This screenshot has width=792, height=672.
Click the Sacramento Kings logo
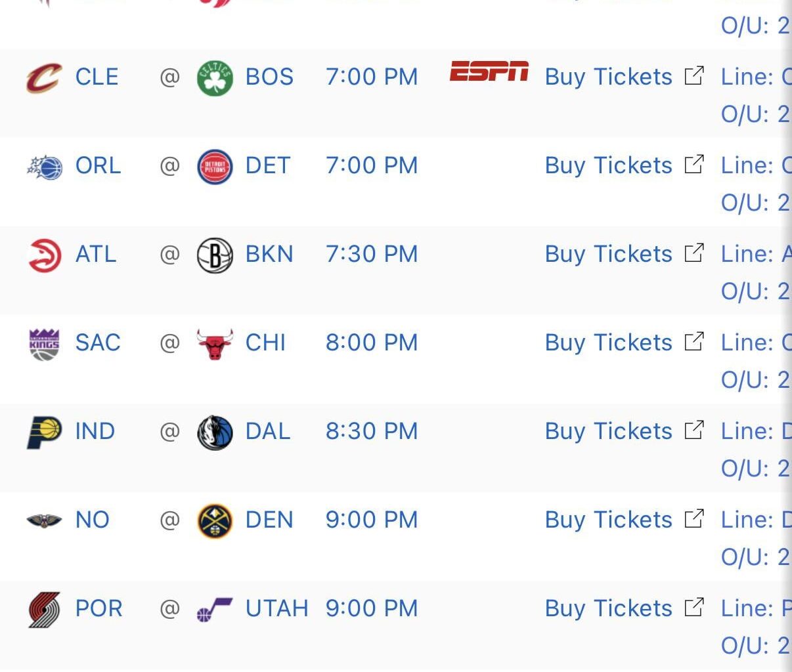click(x=43, y=343)
